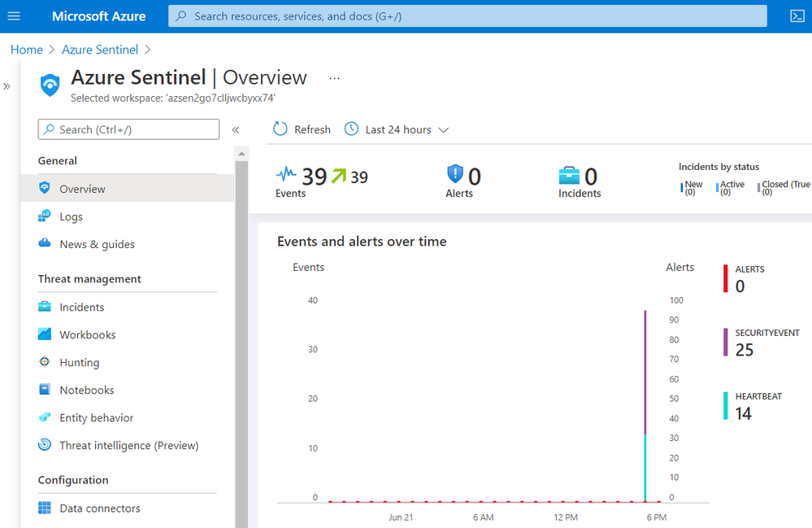The image size is (812, 528).
Task: Click the SECURITYEVENT value 25
Action: (x=745, y=350)
